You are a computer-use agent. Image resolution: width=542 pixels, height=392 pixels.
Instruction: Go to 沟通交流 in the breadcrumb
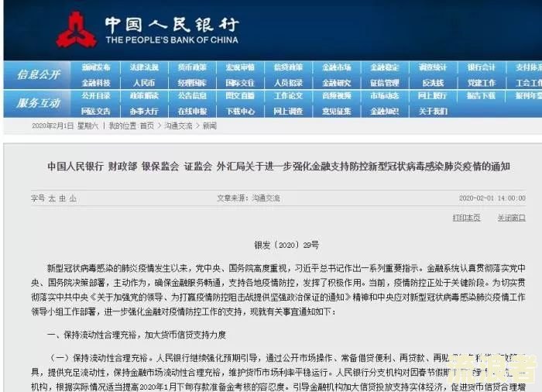pyautogui.click(x=178, y=126)
